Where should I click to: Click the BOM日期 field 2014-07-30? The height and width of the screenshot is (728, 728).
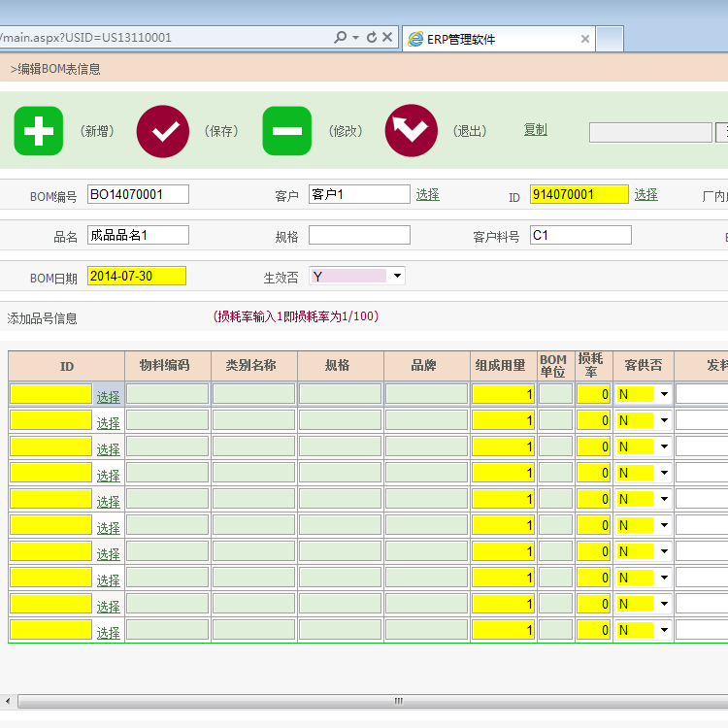pos(137,276)
